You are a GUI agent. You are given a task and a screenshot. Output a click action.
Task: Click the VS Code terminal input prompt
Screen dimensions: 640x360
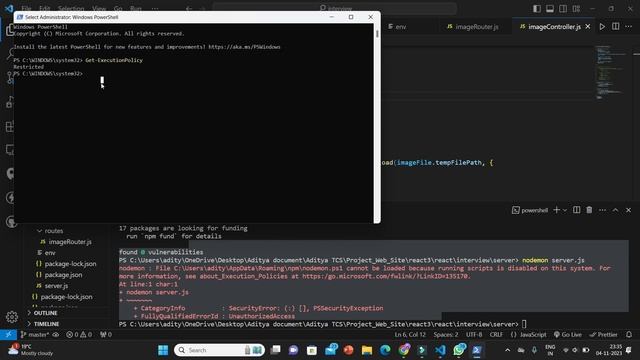[524, 324]
